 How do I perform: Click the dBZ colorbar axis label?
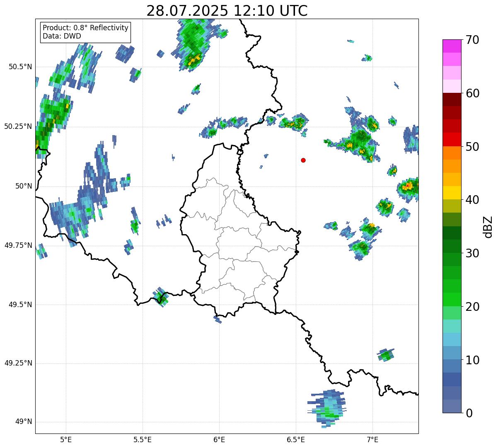coord(488,226)
